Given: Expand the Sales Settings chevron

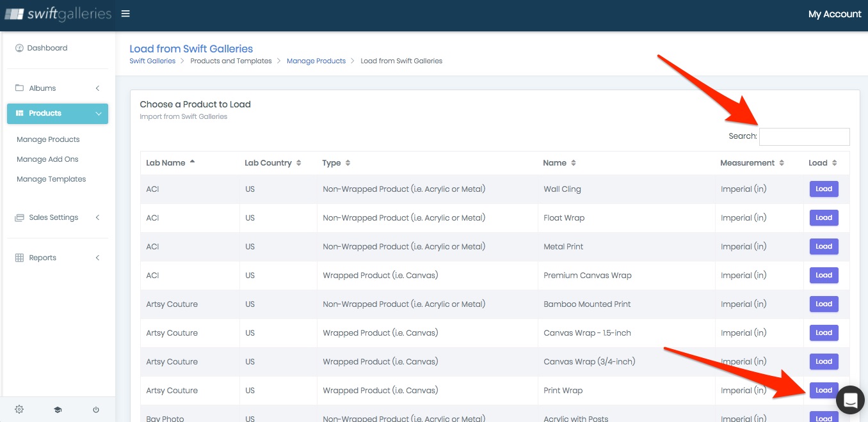Looking at the screenshot, I should point(98,217).
